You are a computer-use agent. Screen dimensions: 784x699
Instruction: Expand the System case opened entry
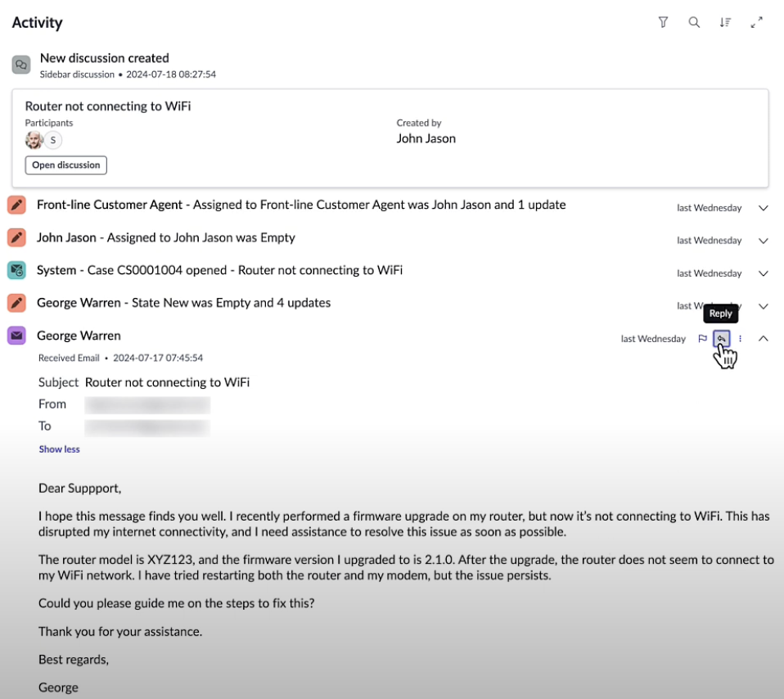764,273
